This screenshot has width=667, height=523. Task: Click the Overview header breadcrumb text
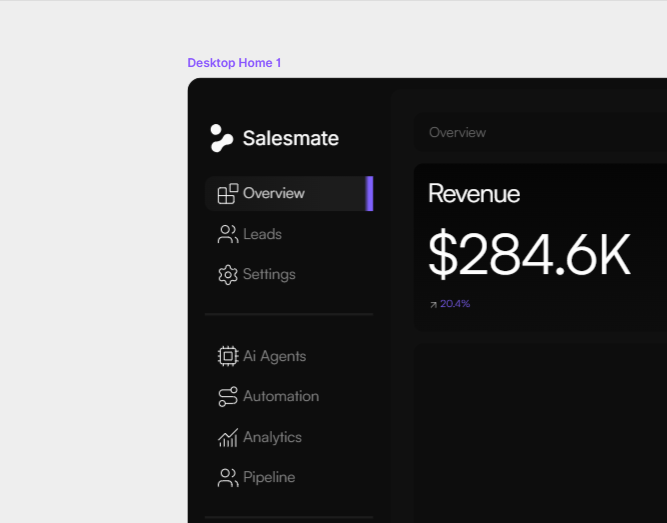(457, 133)
